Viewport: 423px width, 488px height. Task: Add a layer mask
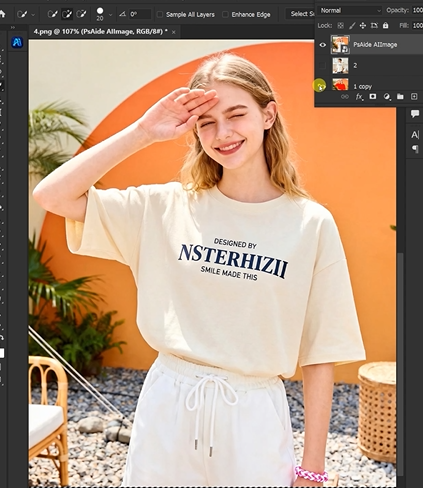(373, 96)
